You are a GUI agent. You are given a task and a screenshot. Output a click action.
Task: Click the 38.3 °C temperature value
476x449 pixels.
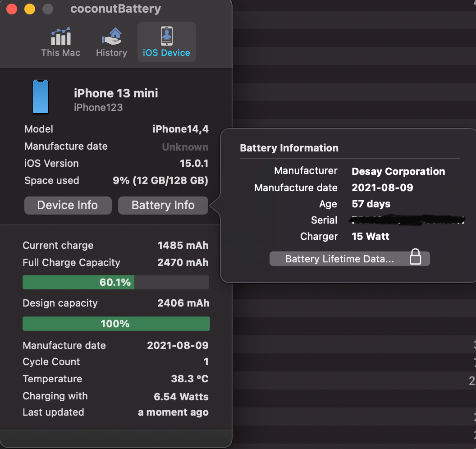[x=190, y=379]
